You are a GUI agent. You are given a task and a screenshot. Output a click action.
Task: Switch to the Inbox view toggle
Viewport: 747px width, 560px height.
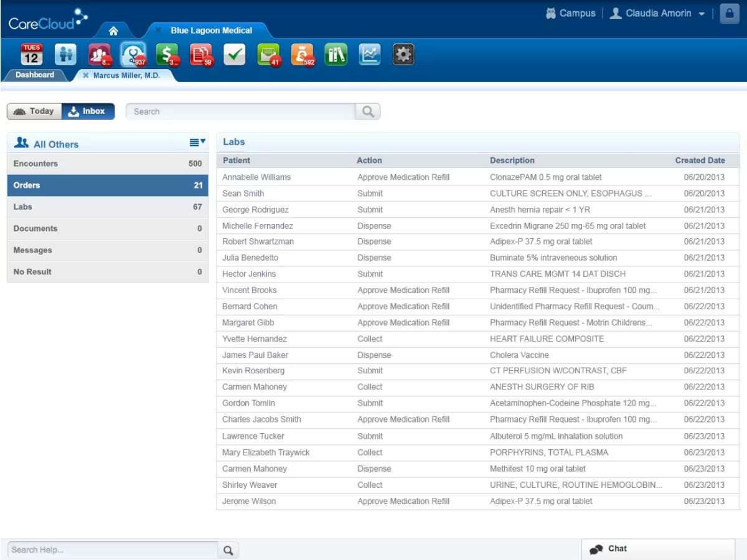(88, 111)
